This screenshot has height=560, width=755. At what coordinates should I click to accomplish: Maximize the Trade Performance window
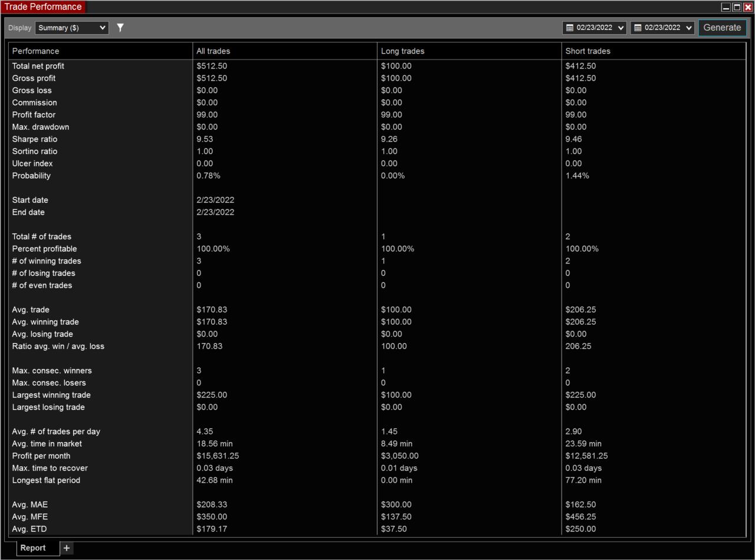tap(737, 7)
